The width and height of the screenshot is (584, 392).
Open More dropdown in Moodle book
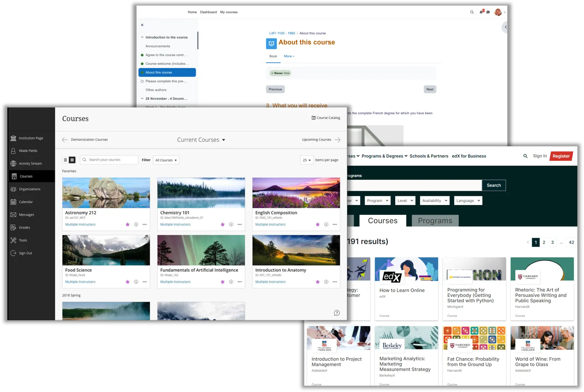coord(289,56)
